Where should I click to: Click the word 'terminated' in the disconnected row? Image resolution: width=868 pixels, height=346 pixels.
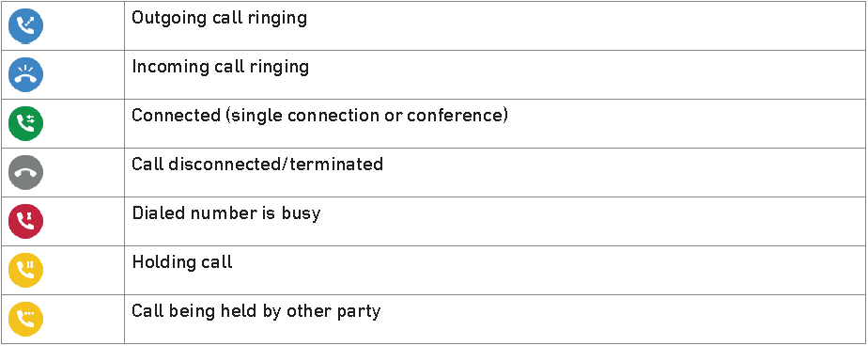pos(340,165)
